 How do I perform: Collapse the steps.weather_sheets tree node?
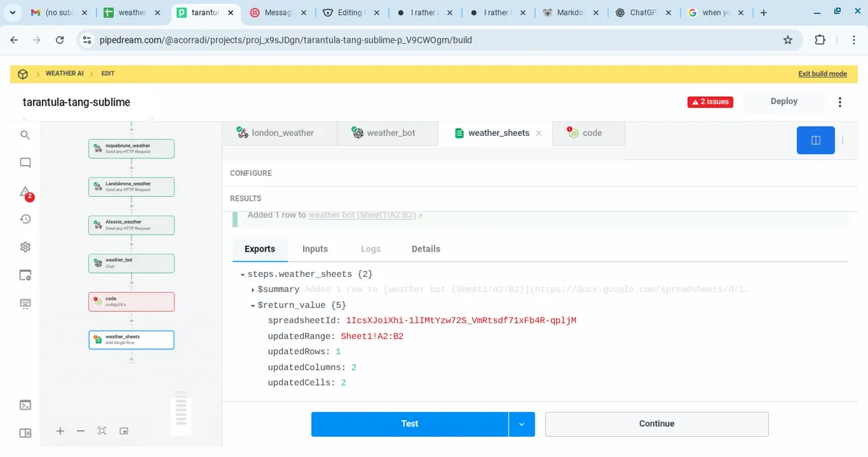point(242,275)
